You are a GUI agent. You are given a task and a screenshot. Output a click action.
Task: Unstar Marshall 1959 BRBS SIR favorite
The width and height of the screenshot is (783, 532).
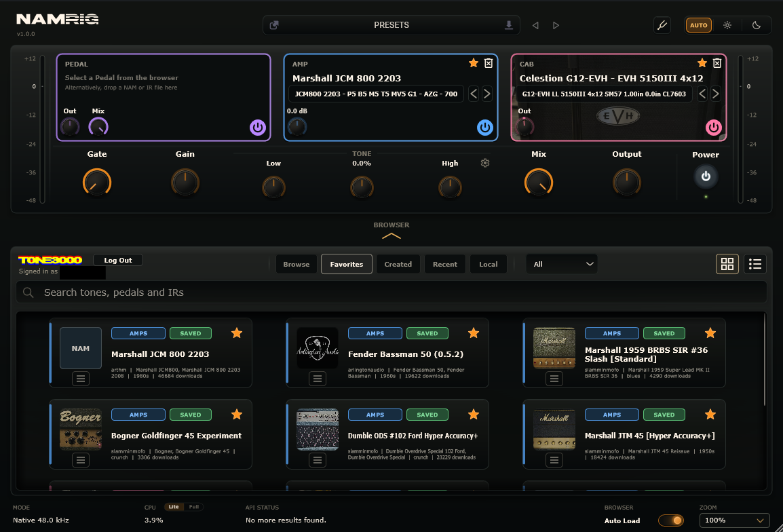tap(710, 332)
